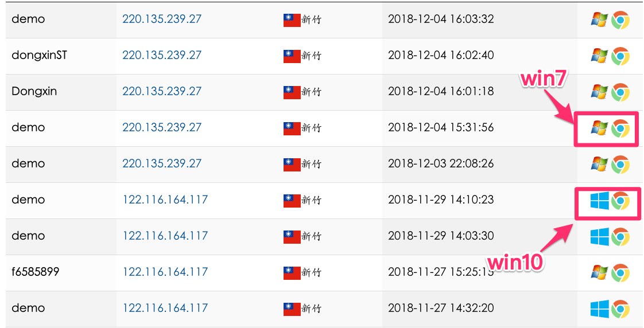
Task: Open the IP link for the 16:03:32 login
Action: [162, 19]
